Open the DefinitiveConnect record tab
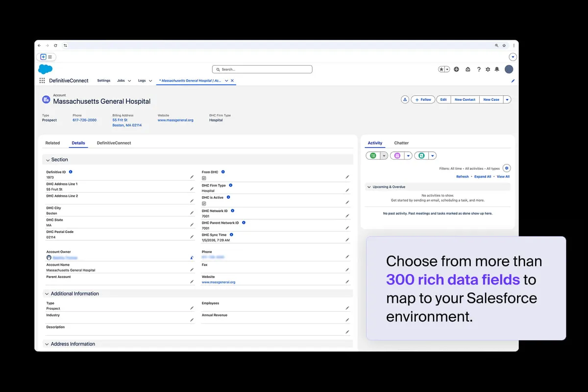 [114, 143]
